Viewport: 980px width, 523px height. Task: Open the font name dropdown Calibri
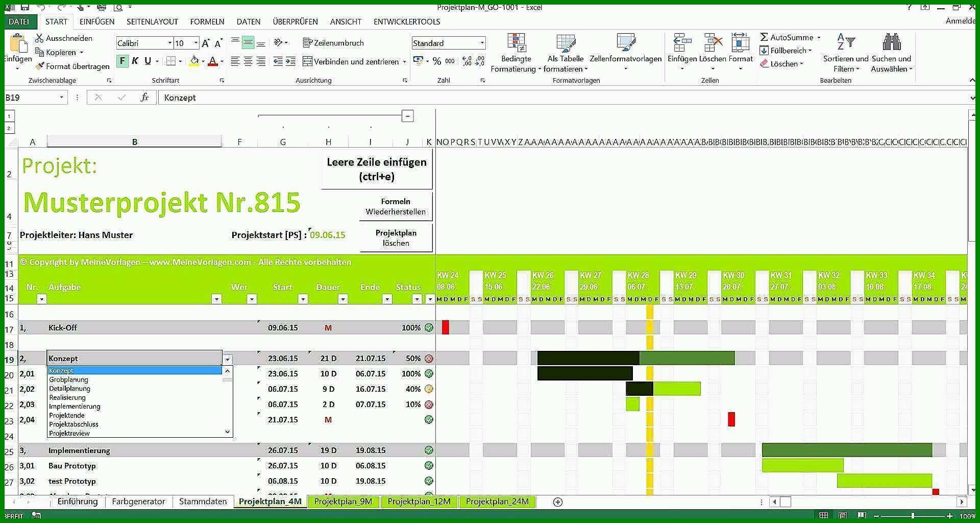click(x=170, y=43)
